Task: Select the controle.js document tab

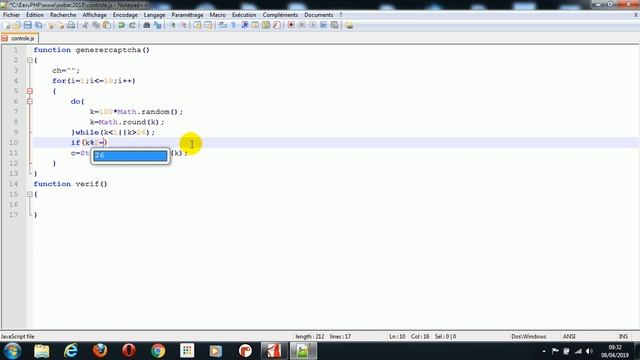Action: (20, 38)
